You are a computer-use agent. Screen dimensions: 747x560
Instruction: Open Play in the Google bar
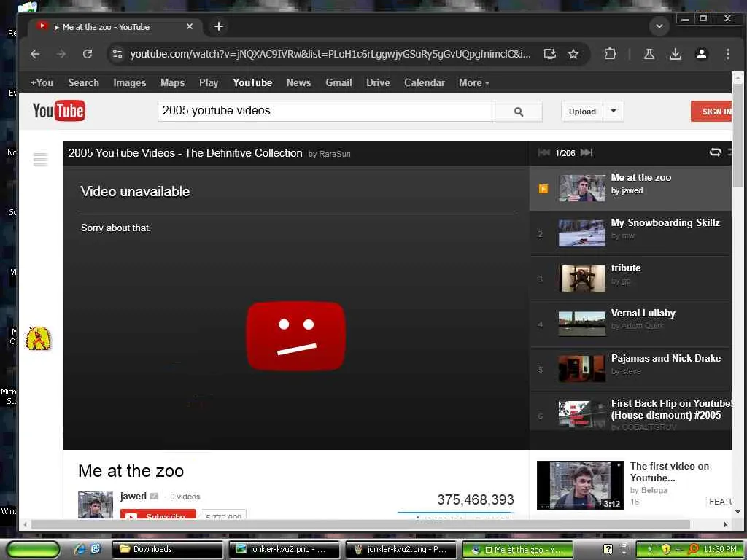pyautogui.click(x=209, y=83)
